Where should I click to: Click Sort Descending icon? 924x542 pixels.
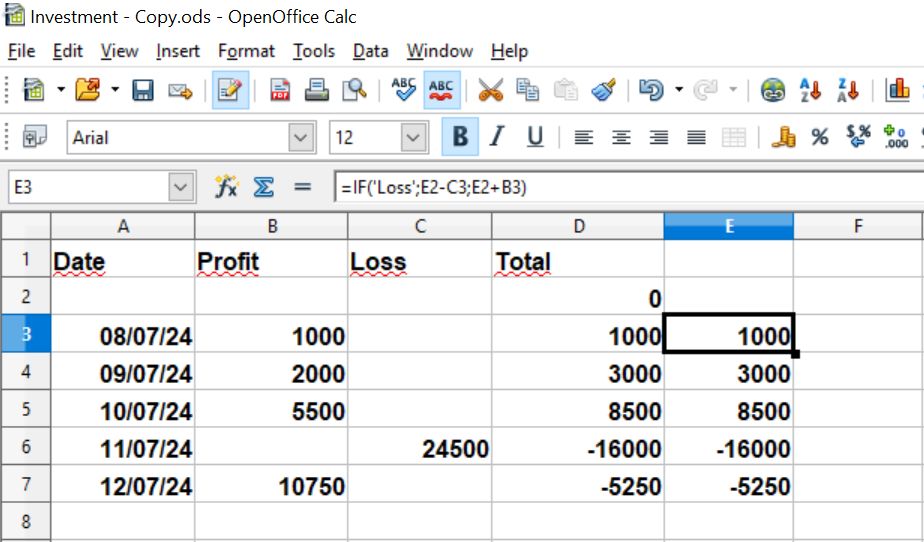848,90
